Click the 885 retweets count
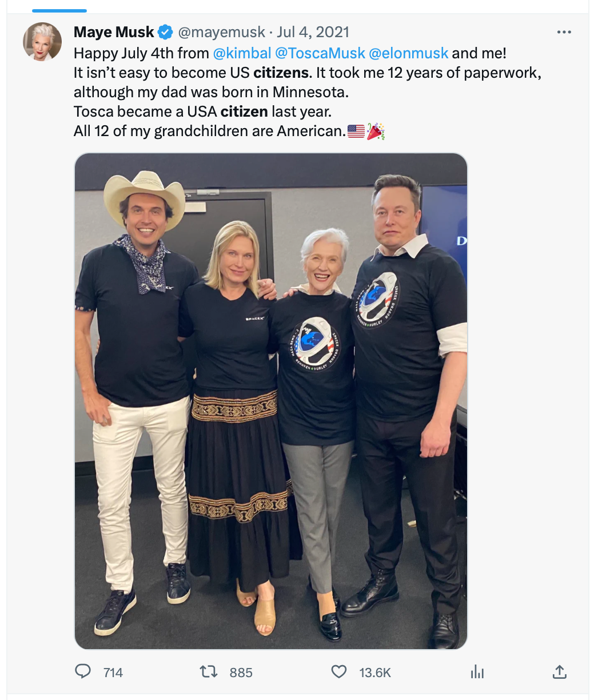The height and width of the screenshot is (700, 606). point(241,673)
